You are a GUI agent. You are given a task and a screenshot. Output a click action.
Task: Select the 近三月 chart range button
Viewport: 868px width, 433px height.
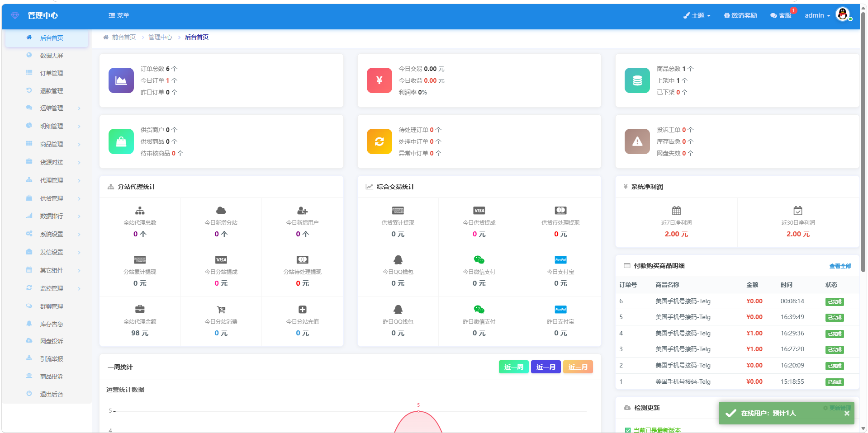tap(578, 367)
